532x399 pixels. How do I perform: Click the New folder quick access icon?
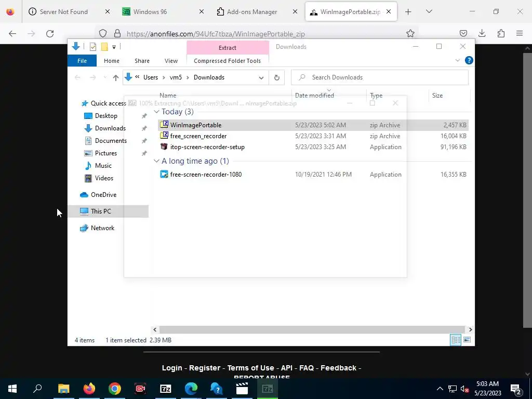click(104, 47)
